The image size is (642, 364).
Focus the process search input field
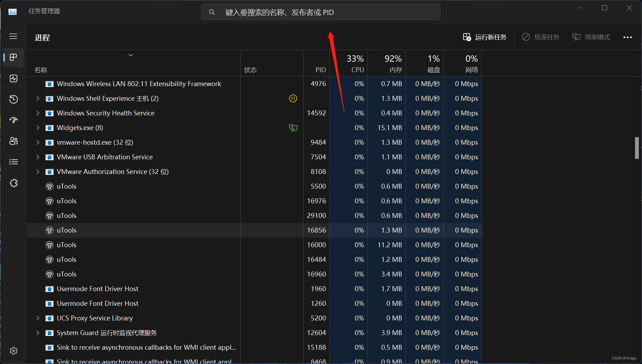coord(320,12)
